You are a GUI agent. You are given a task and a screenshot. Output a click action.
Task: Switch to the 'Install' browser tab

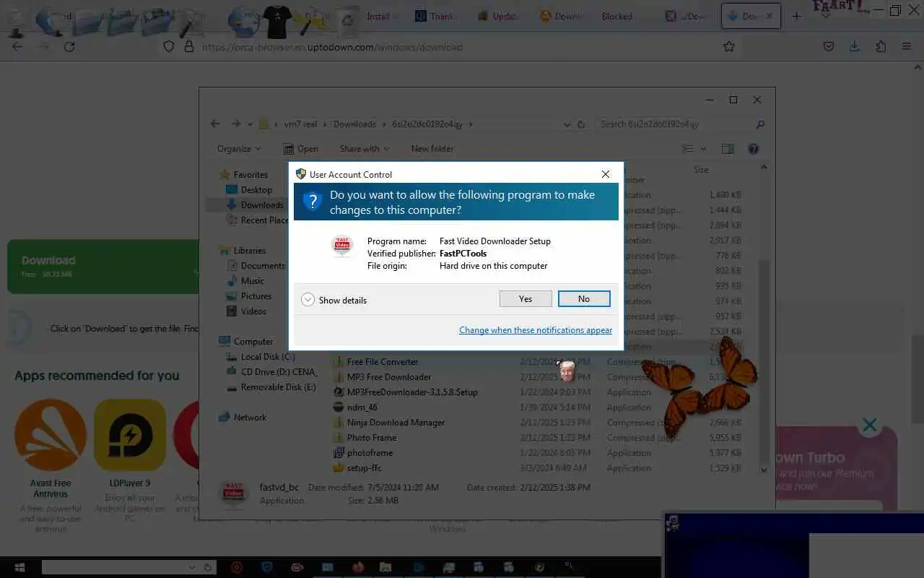click(378, 16)
